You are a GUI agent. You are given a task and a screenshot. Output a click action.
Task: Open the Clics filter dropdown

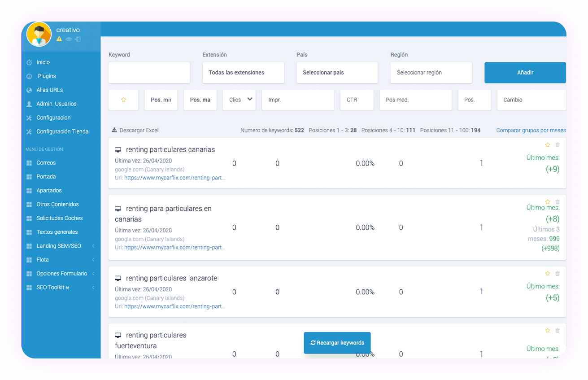(x=239, y=100)
